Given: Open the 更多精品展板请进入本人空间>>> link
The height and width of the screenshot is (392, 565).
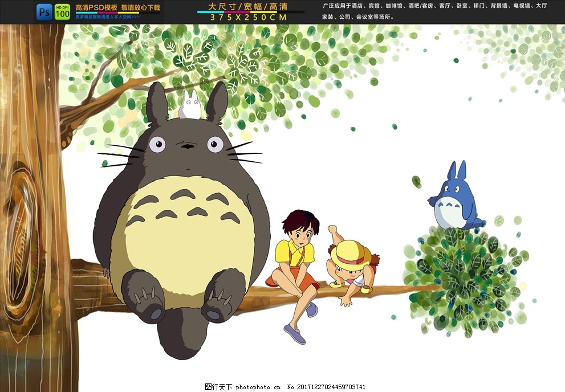Looking at the screenshot, I should pyautogui.click(x=107, y=17).
